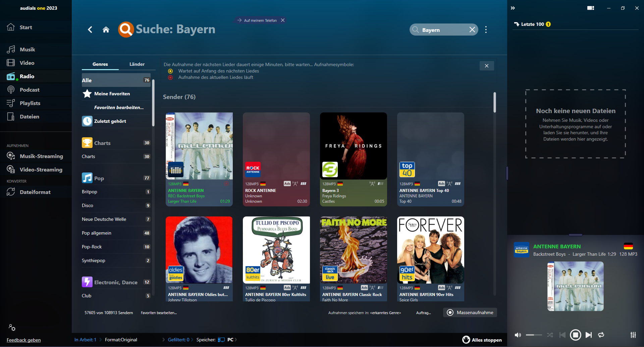
Task: Click the bottom Favoriten bearbeiten... link
Action: point(159,313)
